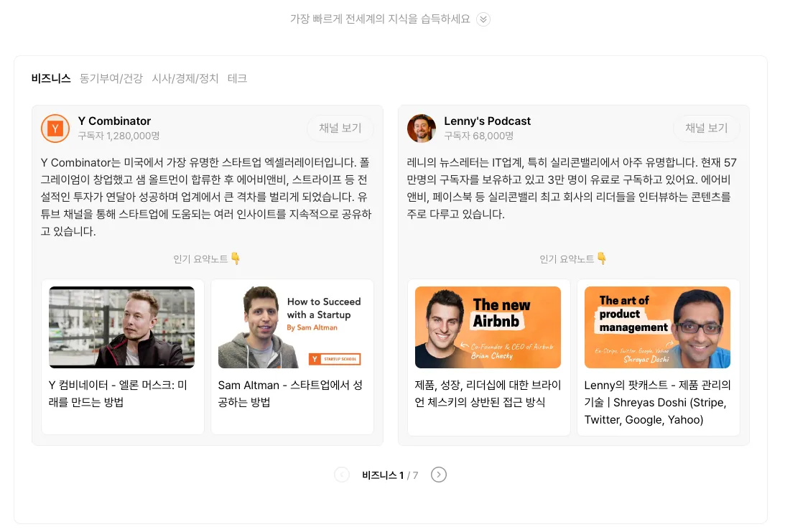785x532 pixels.
Task: Click the Lenny's Podcast channel name
Action: coord(487,121)
